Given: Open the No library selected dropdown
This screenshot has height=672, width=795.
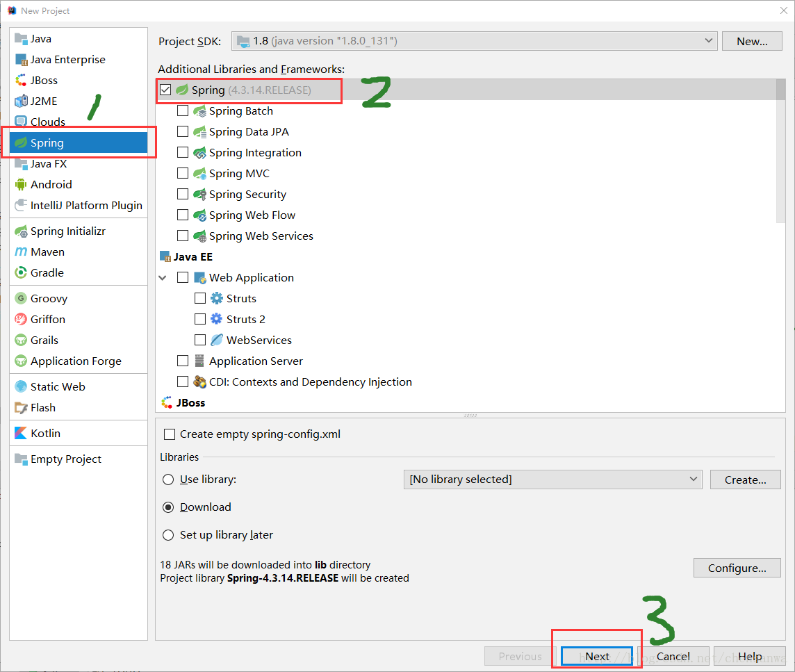Looking at the screenshot, I should point(552,480).
